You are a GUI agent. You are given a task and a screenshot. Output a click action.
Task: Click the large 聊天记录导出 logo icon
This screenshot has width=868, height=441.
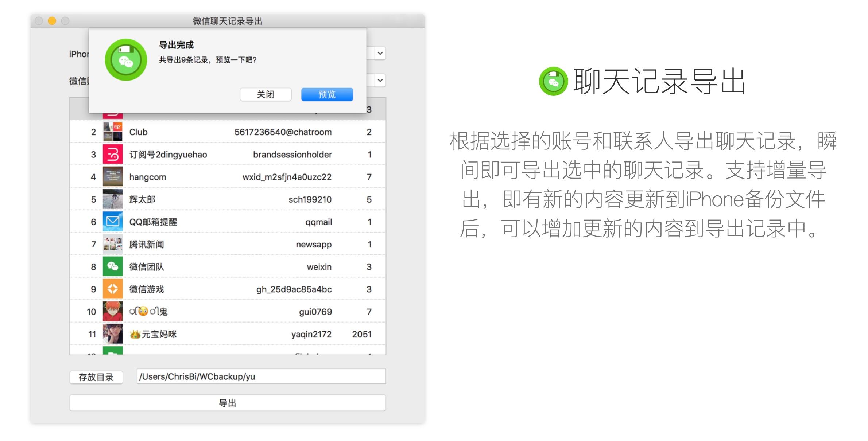[x=553, y=81]
